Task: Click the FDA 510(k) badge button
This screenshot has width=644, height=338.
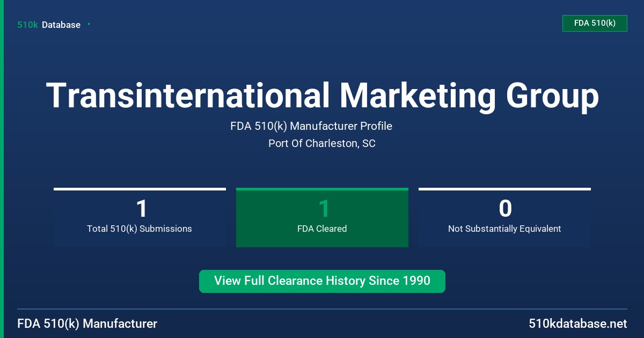Action: pos(595,23)
